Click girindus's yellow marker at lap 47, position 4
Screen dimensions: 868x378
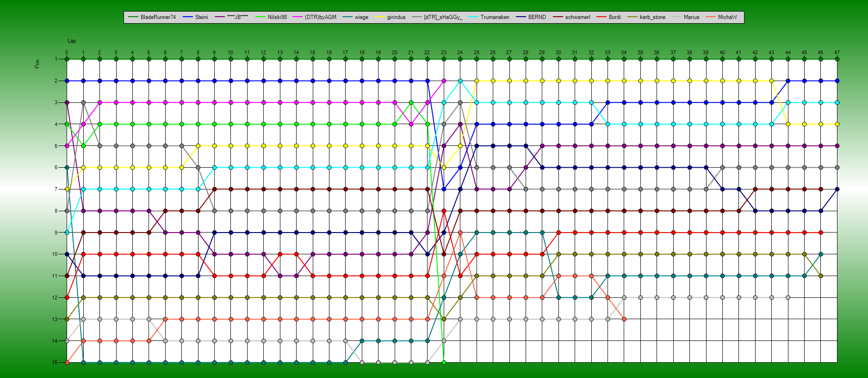tap(837, 124)
